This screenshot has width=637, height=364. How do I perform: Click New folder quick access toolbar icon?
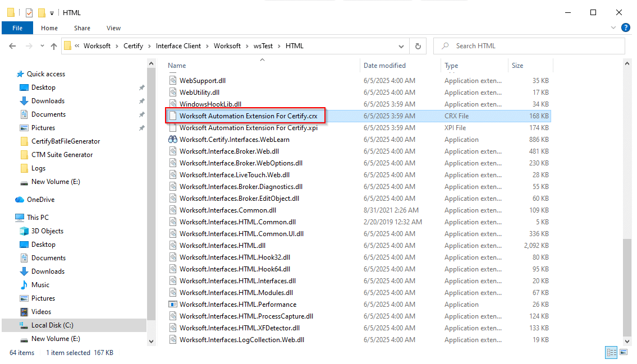42,13
